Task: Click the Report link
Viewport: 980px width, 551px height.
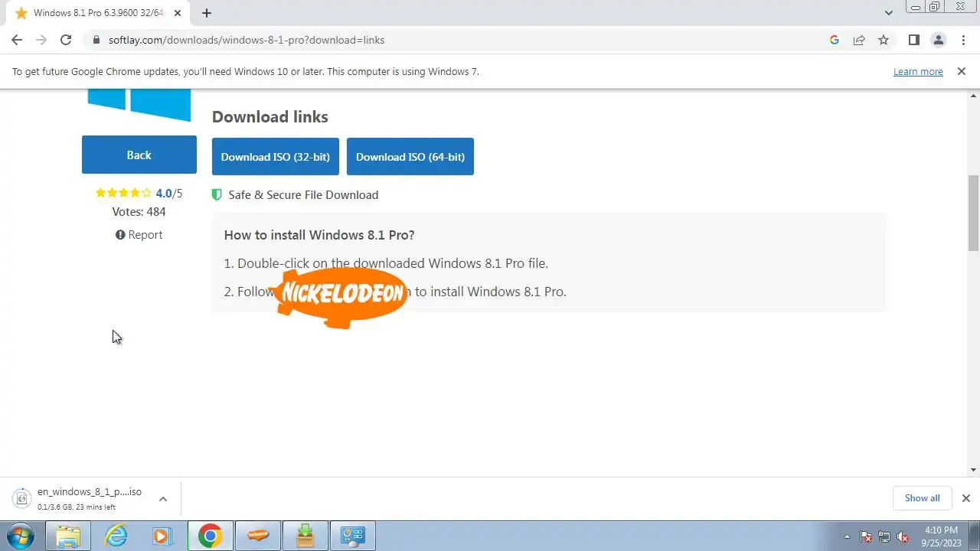Action: pos(139,235)
